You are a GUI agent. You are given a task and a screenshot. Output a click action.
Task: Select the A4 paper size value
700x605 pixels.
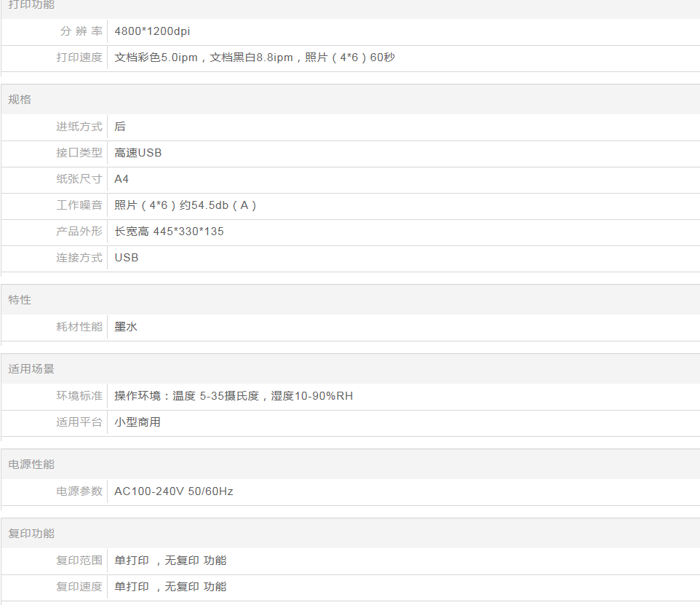(x=122, y=179)
